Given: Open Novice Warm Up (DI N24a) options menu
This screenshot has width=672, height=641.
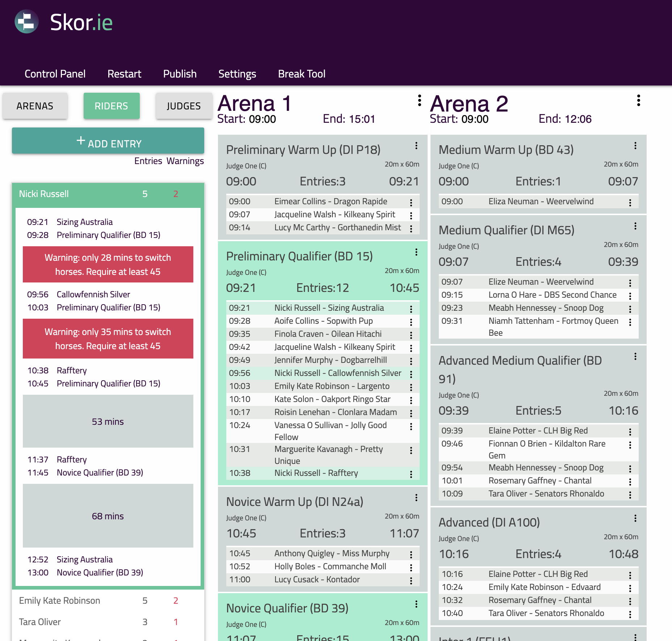Looking at the screenshot, I should coord(416,498).
